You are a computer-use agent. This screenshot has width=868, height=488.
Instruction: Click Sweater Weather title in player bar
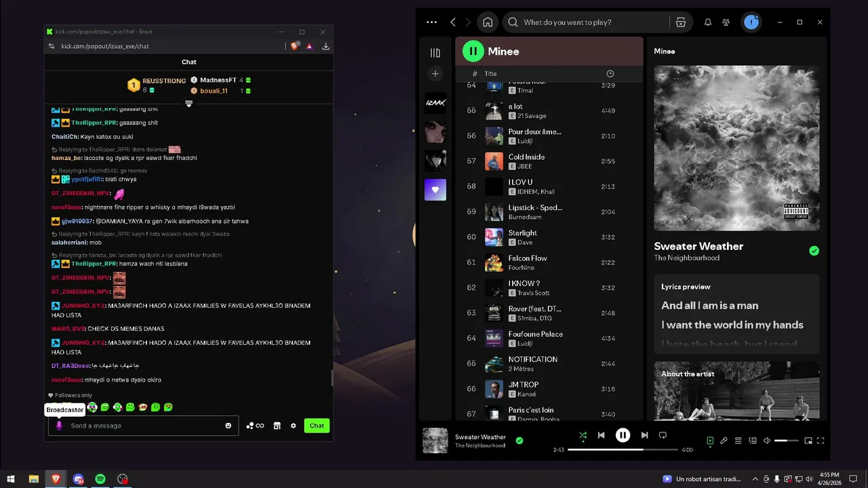480,437
